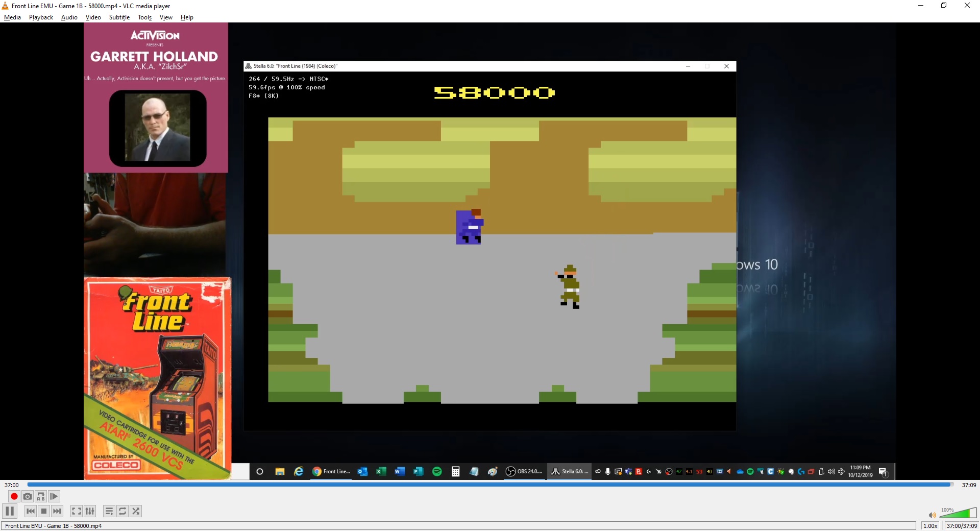Expand the Tools menu
The height and width of the screenshot is (531, 980).
point(144,17)
